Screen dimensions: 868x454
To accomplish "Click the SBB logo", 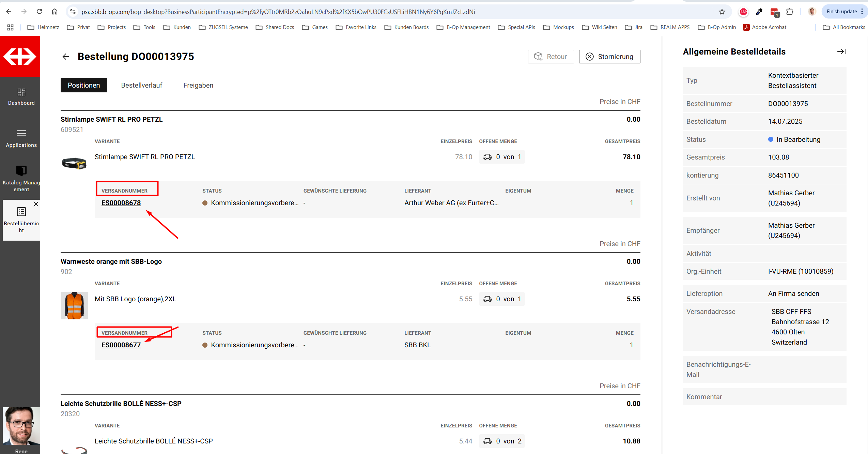I will [20, 56].
